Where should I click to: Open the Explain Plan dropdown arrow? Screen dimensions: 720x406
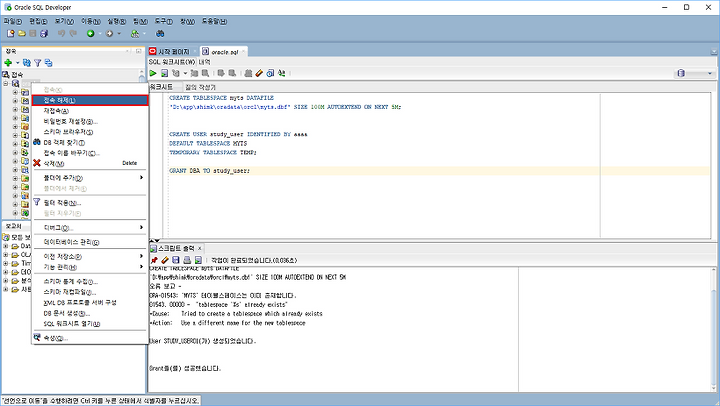pyautogui.click(x=185, y=73)
